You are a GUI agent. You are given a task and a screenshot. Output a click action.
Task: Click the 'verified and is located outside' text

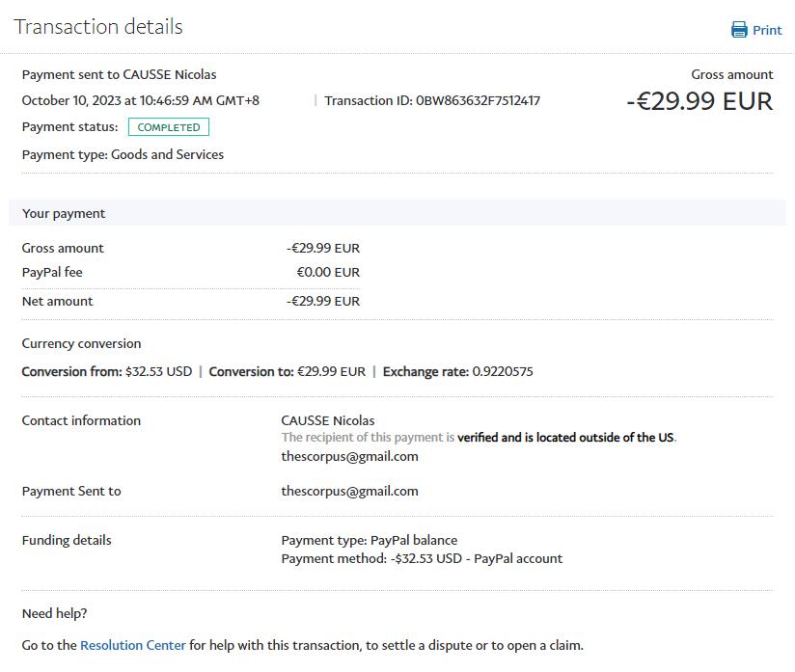click(x=565, y=437)
